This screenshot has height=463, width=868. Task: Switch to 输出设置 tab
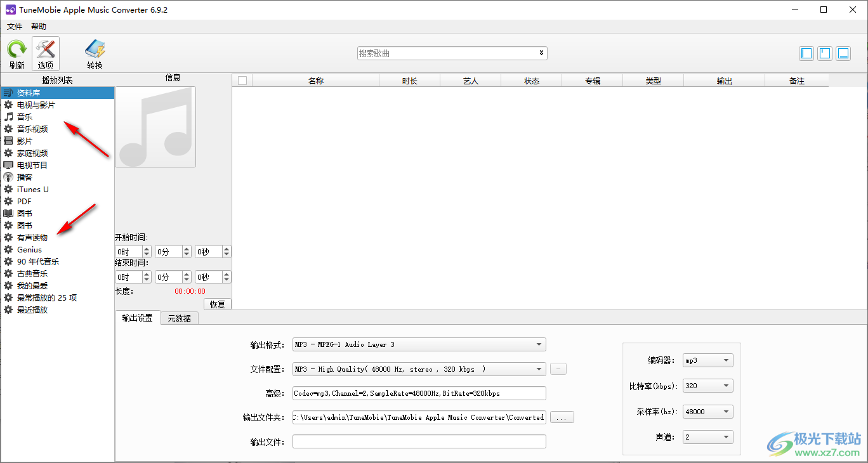[138, 318]
